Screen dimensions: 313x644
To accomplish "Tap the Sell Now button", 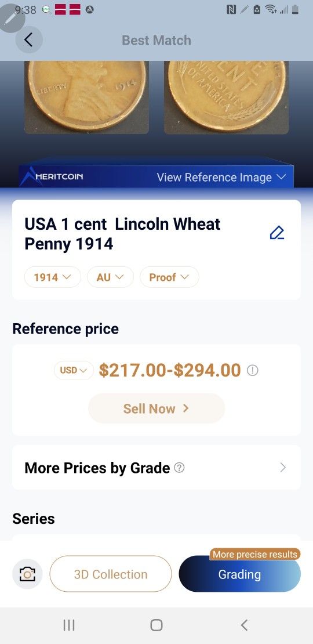I will click(x=156, y=408).
